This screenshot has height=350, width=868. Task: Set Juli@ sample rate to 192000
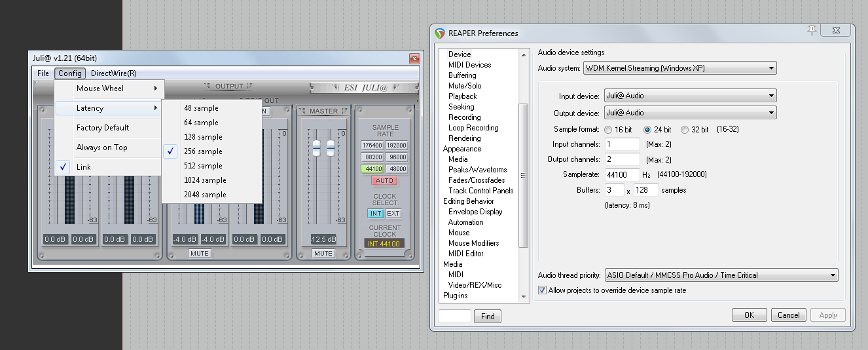click(x=396, y=146)
